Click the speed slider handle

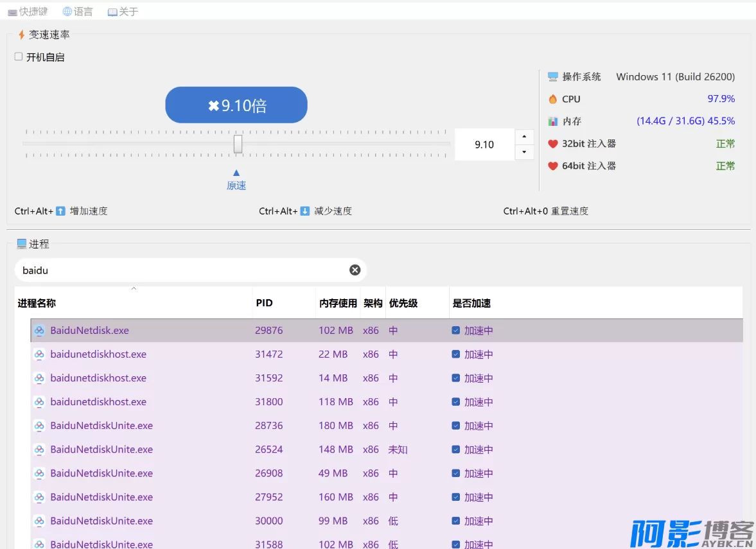(238, 144)
